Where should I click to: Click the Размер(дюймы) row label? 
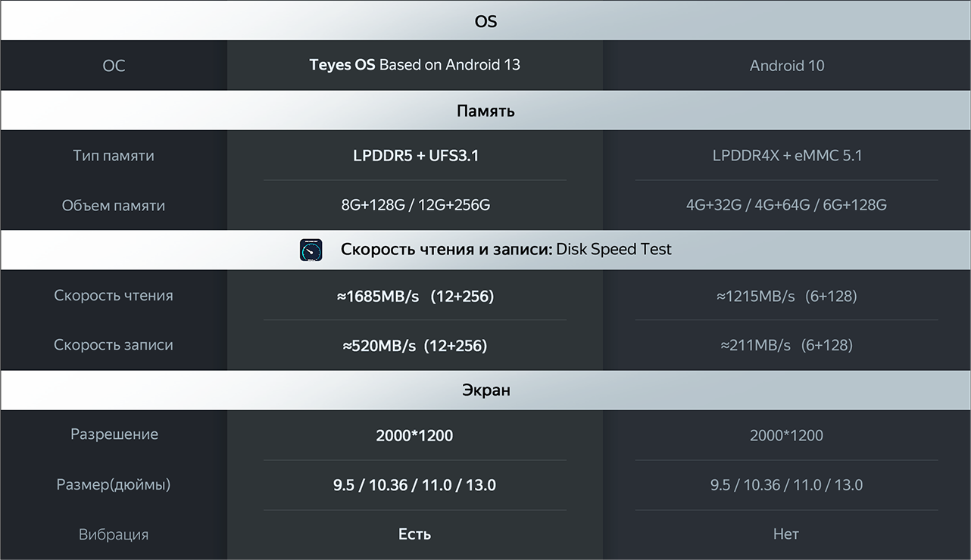[x=114, y=484]
